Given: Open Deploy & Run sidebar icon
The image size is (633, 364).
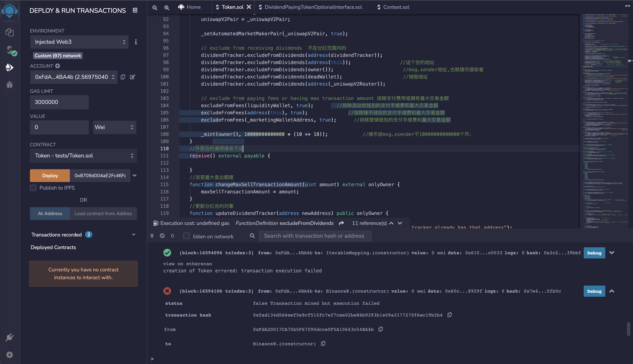Looking at the screenshot, I should (x=10, y=67).
